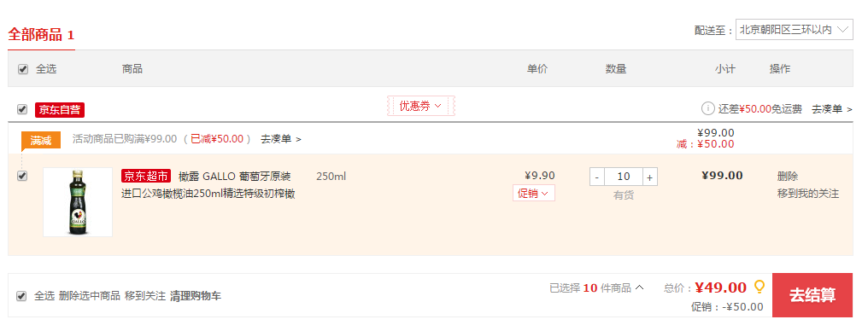Toggle the bottom 全选 checkbox
The image size is (868, 331).
pos(21,296)
